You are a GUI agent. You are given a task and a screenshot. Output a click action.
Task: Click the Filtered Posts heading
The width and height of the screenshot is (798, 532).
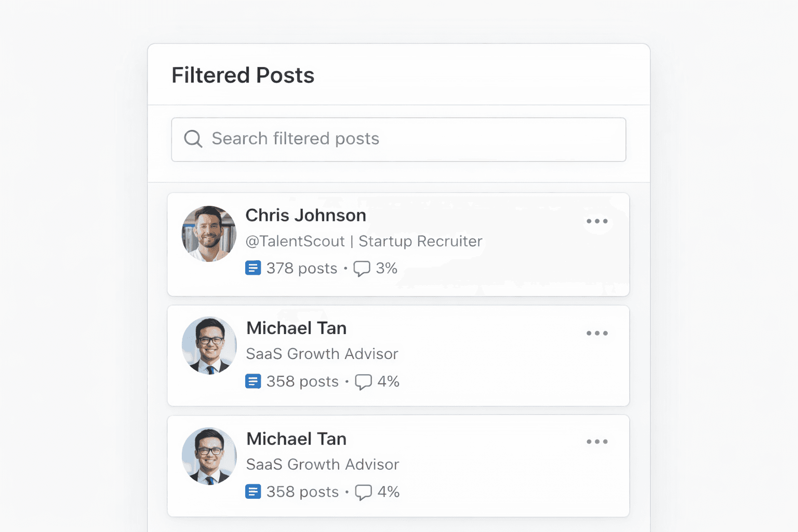(x=243, y=75)
